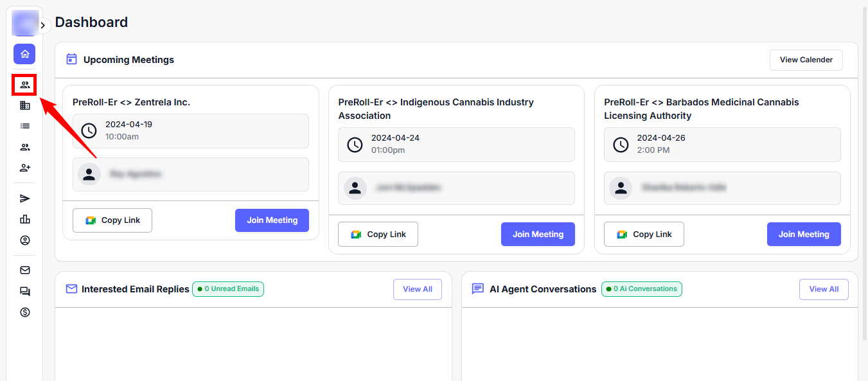Copy link for the Zentrela Inc. meeting
868x381 pixels.
[x=112, y=220]
